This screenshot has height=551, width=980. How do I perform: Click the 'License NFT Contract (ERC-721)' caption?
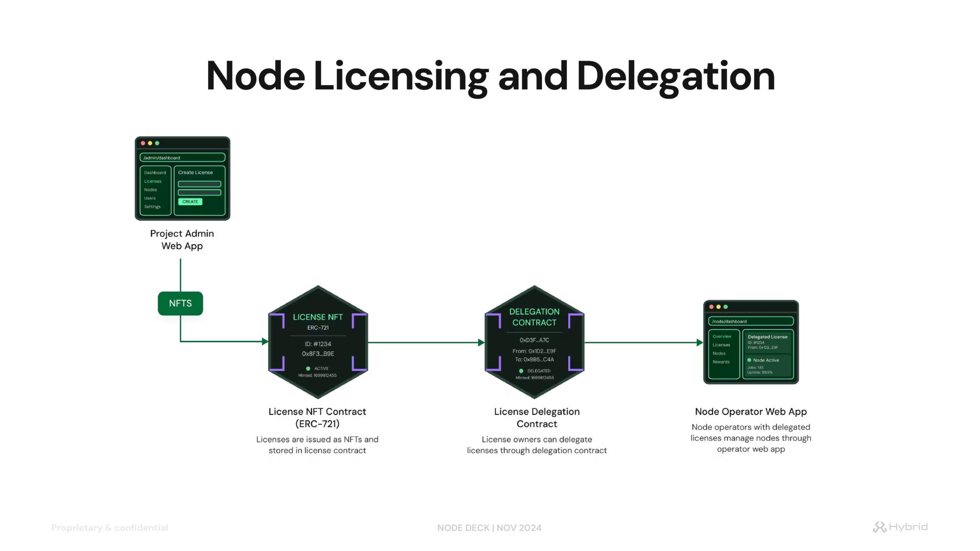tap(318, 418)
